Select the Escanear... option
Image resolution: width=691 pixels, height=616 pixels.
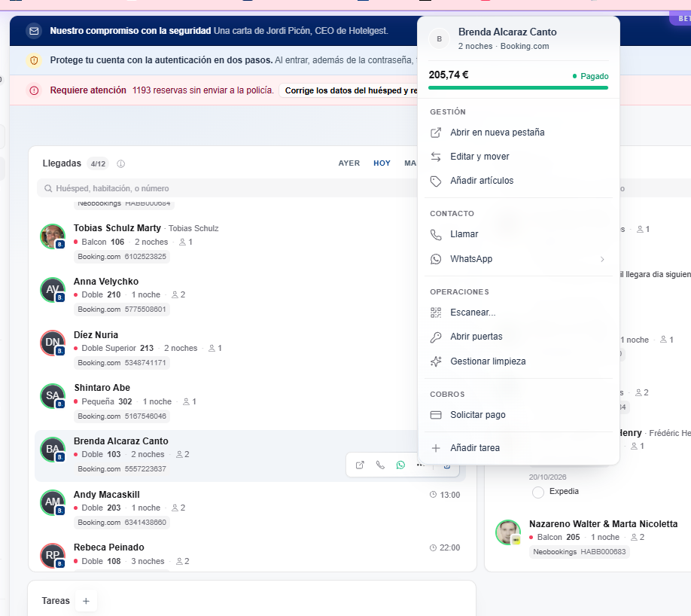tap(518, 313)
